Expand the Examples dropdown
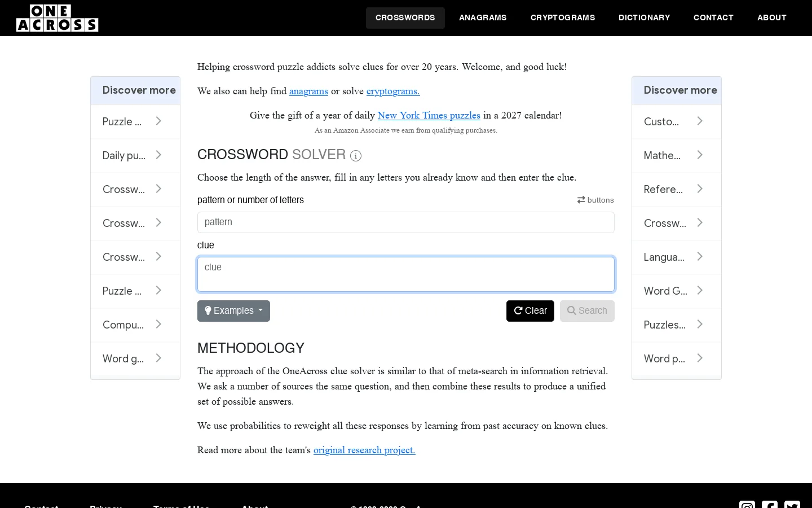The height and width of the screenshot is (508, 812). coord(233,311)
